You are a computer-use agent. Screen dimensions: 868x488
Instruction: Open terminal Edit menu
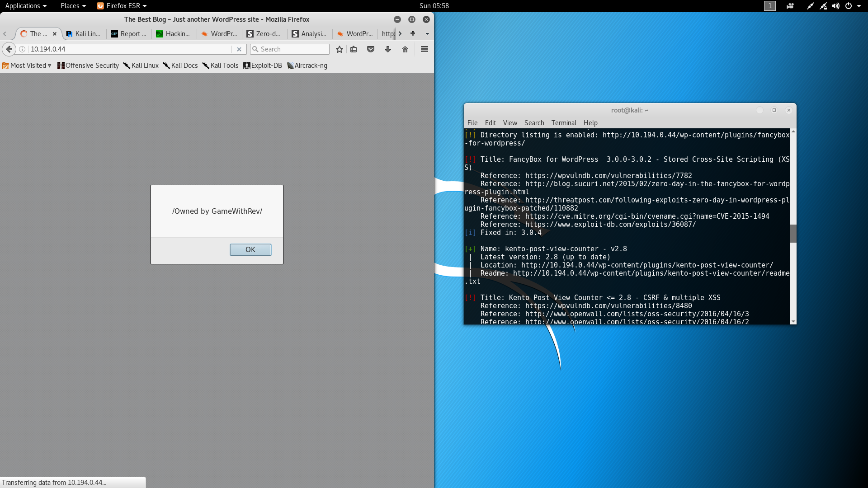pos(491,123)
